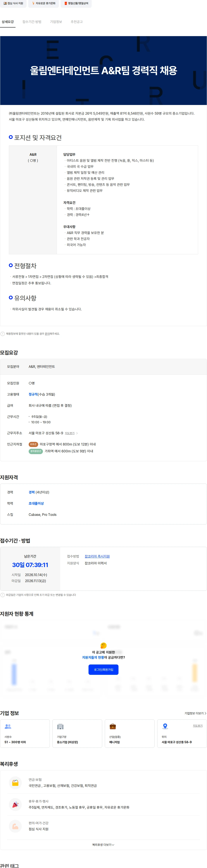Click the Cubase, Pro Tools skill text

pos(42,515)
